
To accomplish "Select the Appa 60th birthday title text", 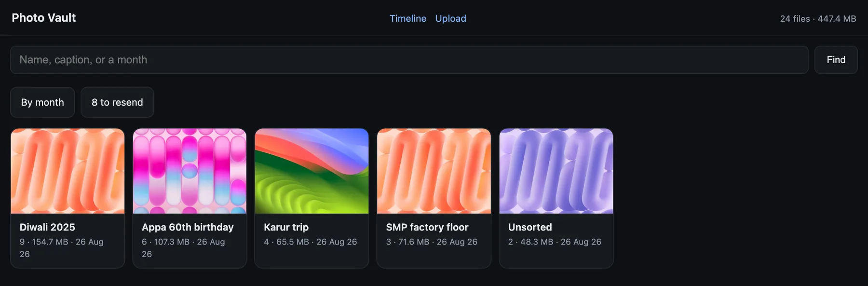I will pos(188,227).
